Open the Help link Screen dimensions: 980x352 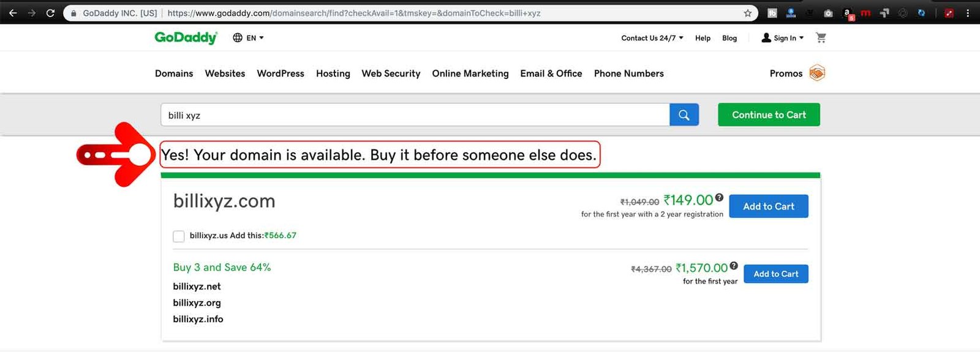[x=703, y=38]
